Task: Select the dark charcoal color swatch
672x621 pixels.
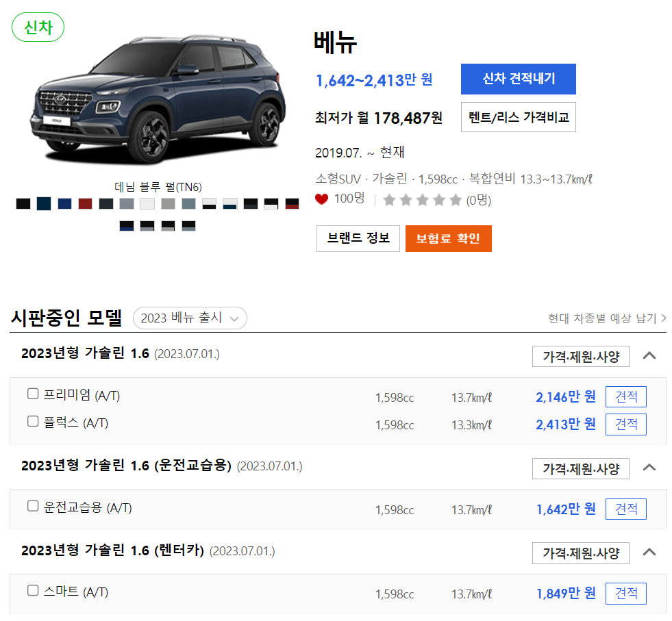Action: point(106,204)
